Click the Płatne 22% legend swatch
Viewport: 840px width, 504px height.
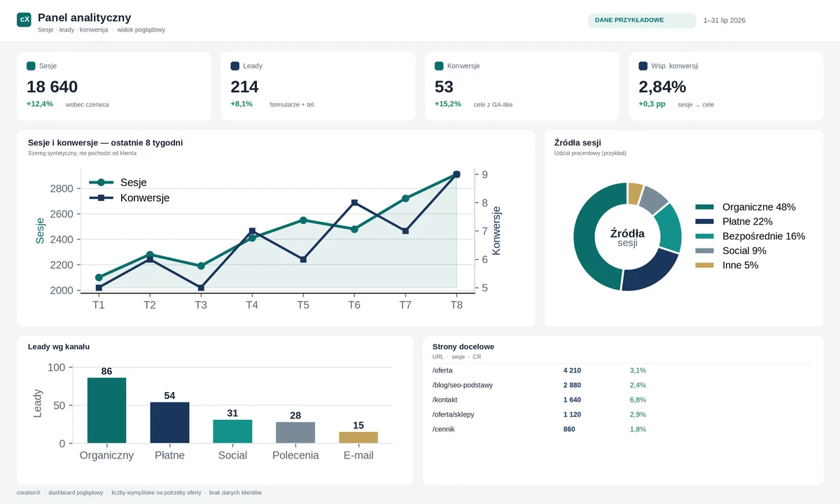click(x=705, y=222)
